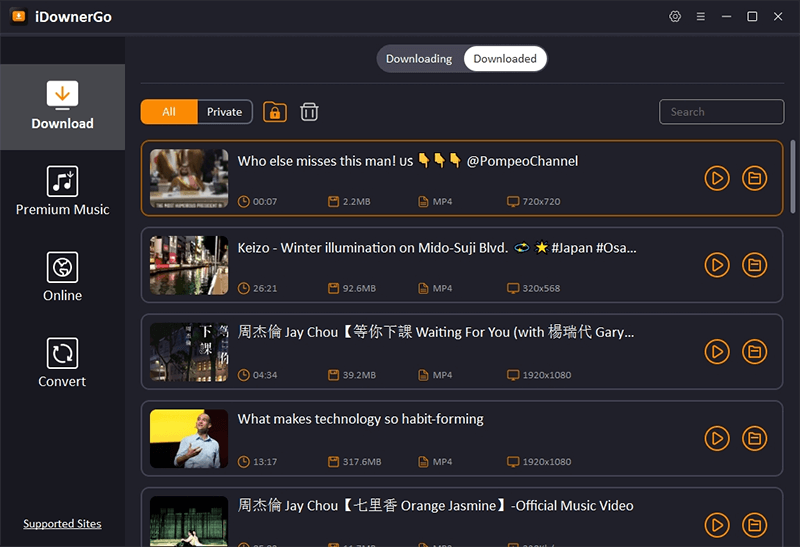The image size is (800, 547).
Task: Click the Waiting For You thumbnail
Action: [189, 352]
